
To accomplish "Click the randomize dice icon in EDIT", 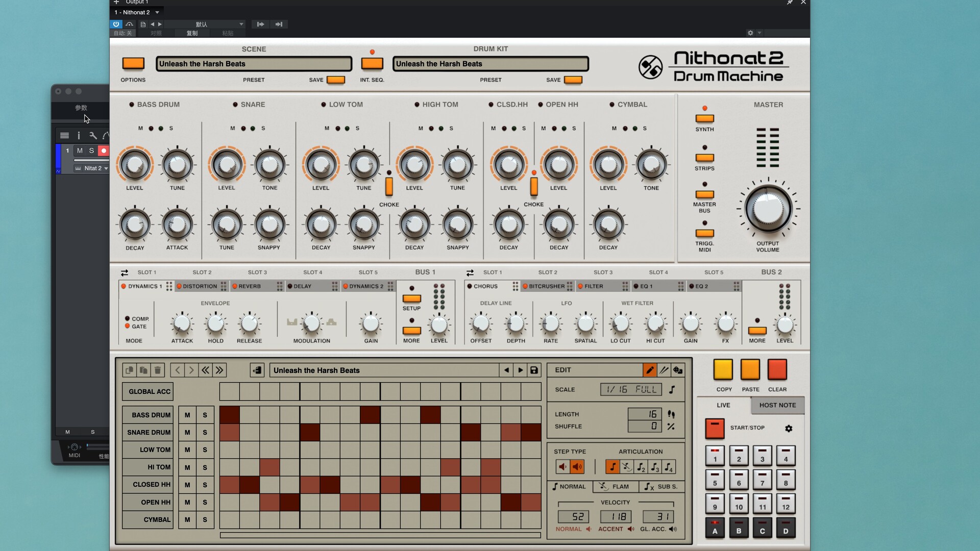I will coord(678,370).
